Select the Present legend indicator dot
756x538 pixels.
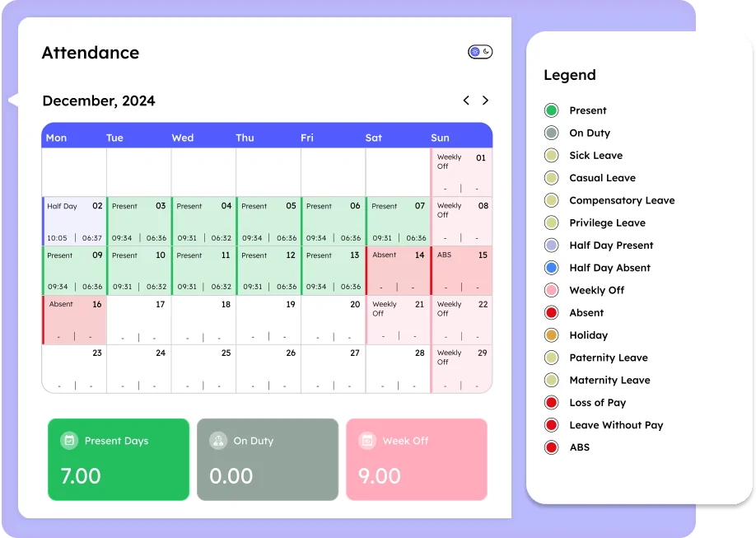(551, 110)
